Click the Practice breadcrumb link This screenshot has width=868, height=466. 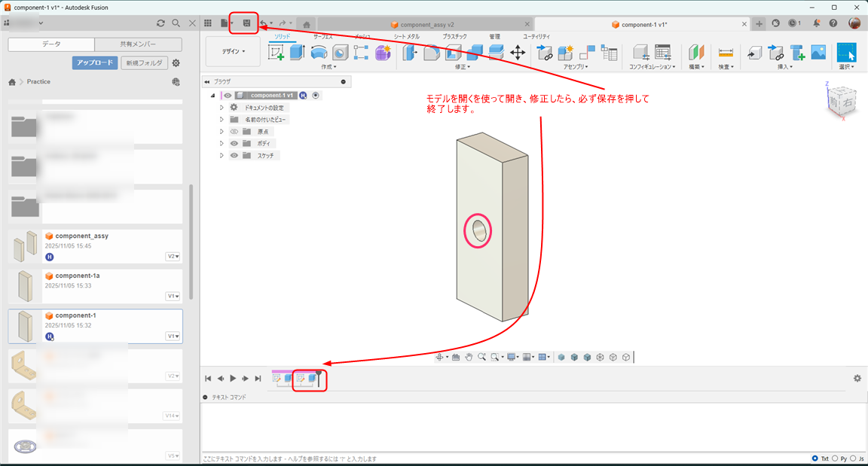pos(38,82)
